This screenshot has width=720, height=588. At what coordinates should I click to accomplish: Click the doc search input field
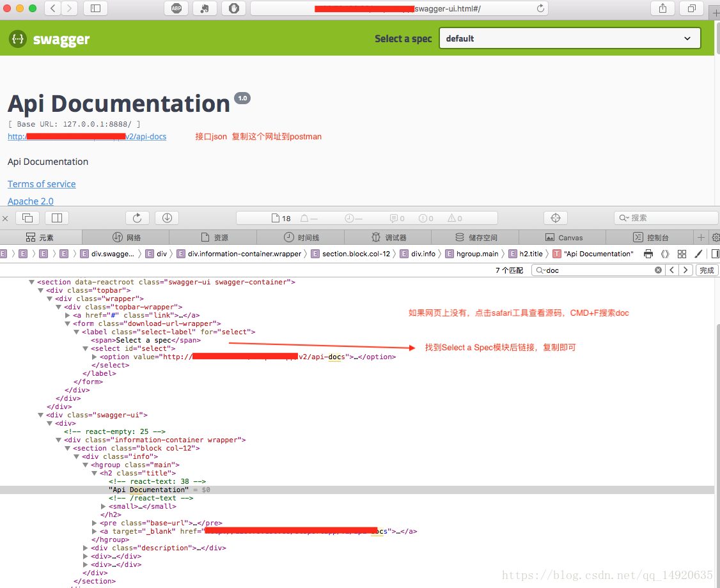coord(597,270)
